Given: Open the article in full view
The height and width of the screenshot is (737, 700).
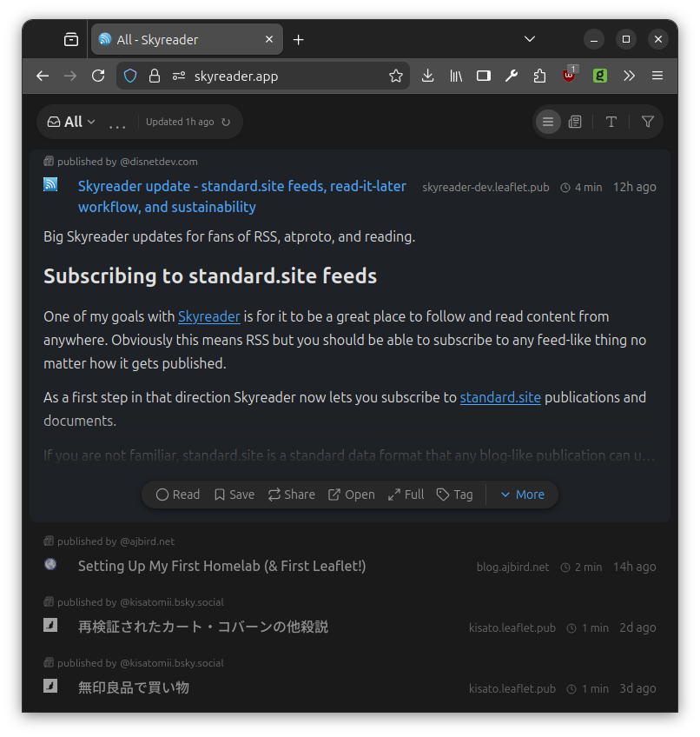Looking at the screenshot, I should 405,494.
